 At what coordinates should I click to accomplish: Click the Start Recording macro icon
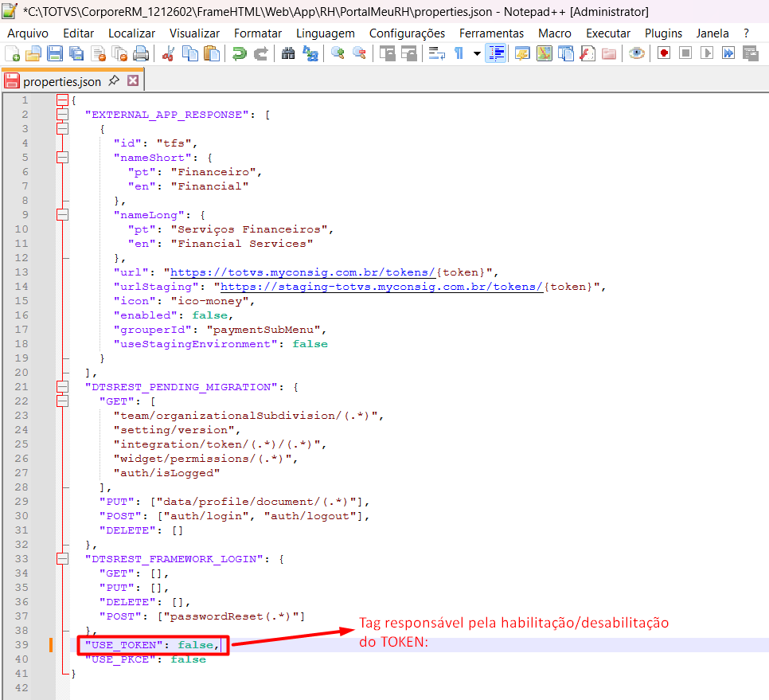(664, 53)
